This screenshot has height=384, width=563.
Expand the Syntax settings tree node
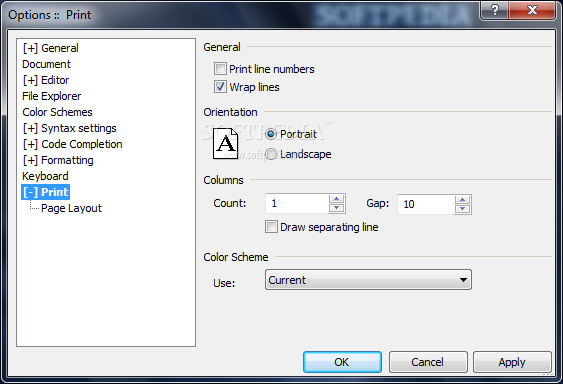coord(30,128)
